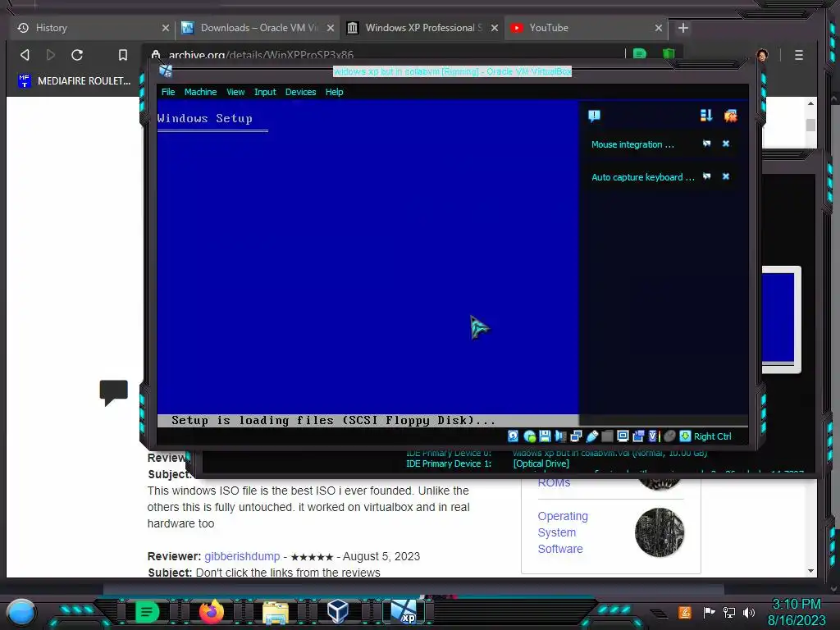840x630 pixels.
Task: Click the ROMs link in the sidebar
Action: (554, 482)
